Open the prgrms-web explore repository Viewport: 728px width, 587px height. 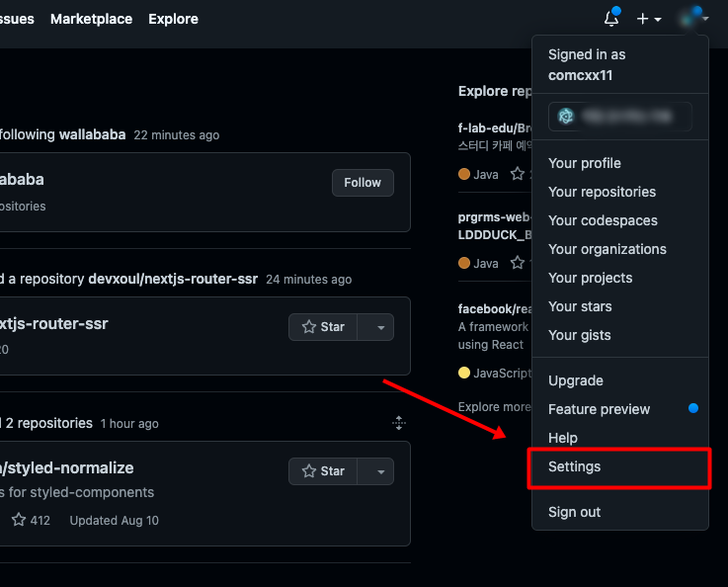[495, 226]
